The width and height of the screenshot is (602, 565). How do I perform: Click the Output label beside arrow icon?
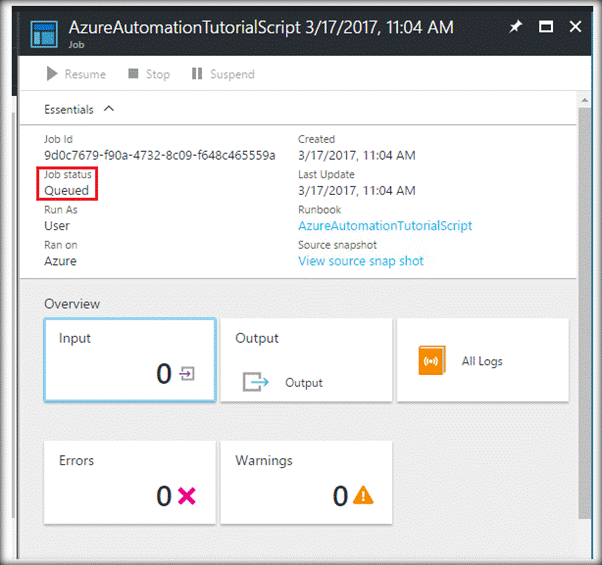click(304, 383)
